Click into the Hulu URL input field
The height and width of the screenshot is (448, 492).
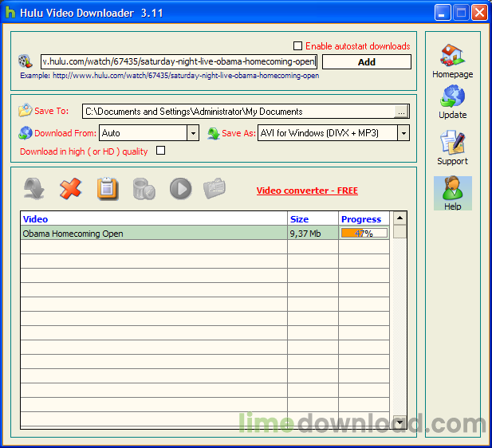tap(179, 61)
